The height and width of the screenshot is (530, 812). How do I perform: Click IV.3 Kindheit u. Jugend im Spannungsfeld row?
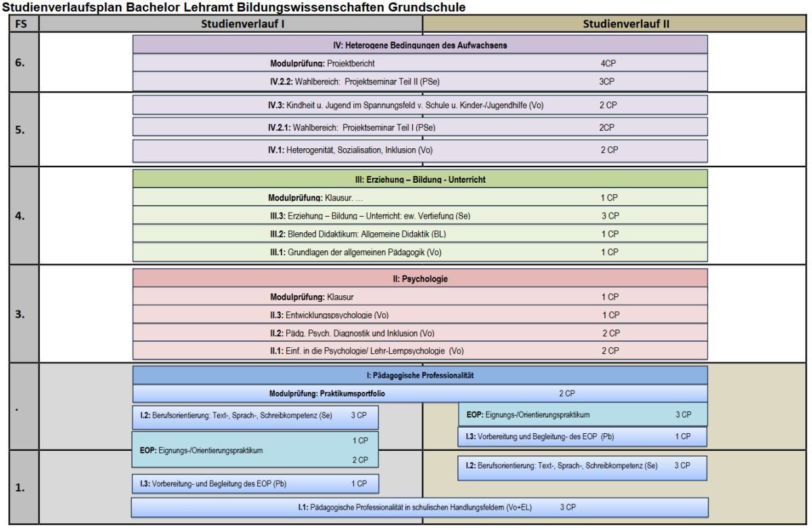click(x=420, y=105)
